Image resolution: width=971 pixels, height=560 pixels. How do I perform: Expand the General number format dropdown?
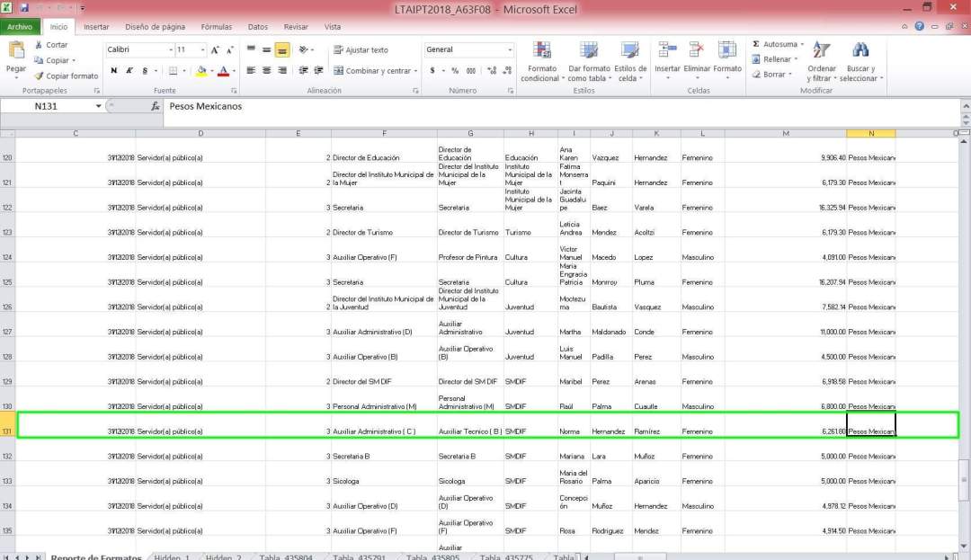coord(510,50)
